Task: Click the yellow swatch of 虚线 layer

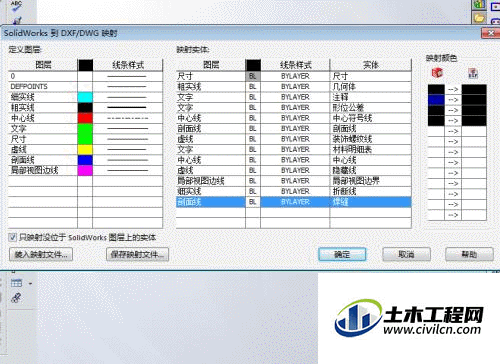Action: [85, 149]
